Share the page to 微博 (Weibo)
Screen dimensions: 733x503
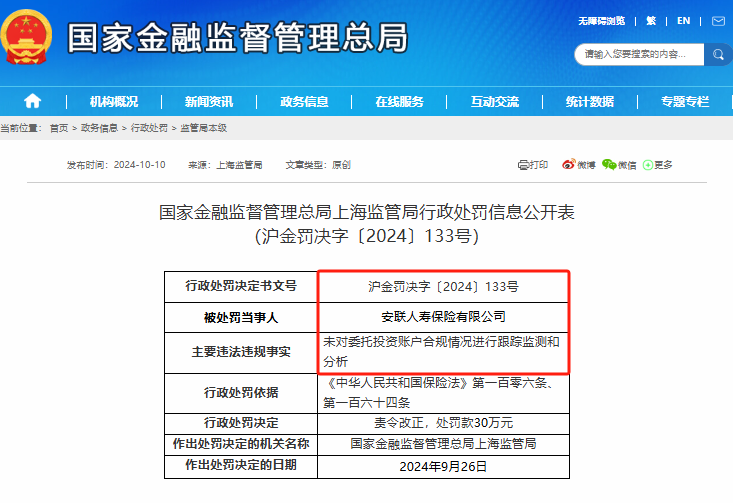click(578, 164)
